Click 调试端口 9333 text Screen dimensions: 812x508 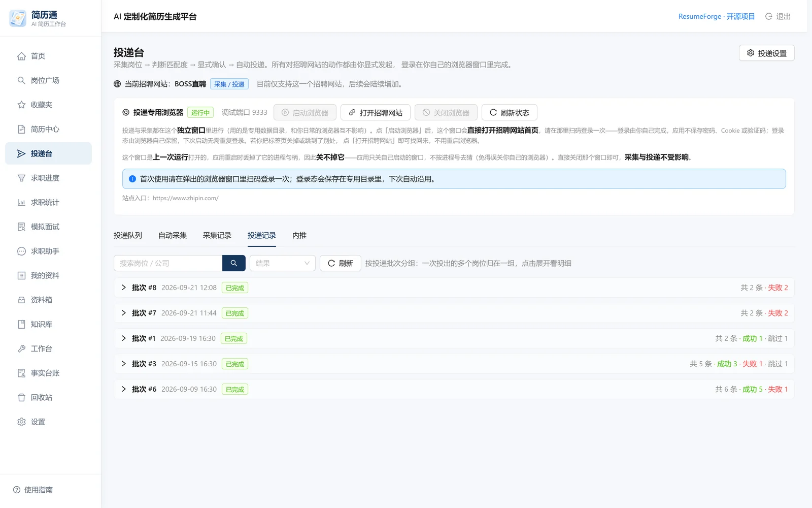245,112
